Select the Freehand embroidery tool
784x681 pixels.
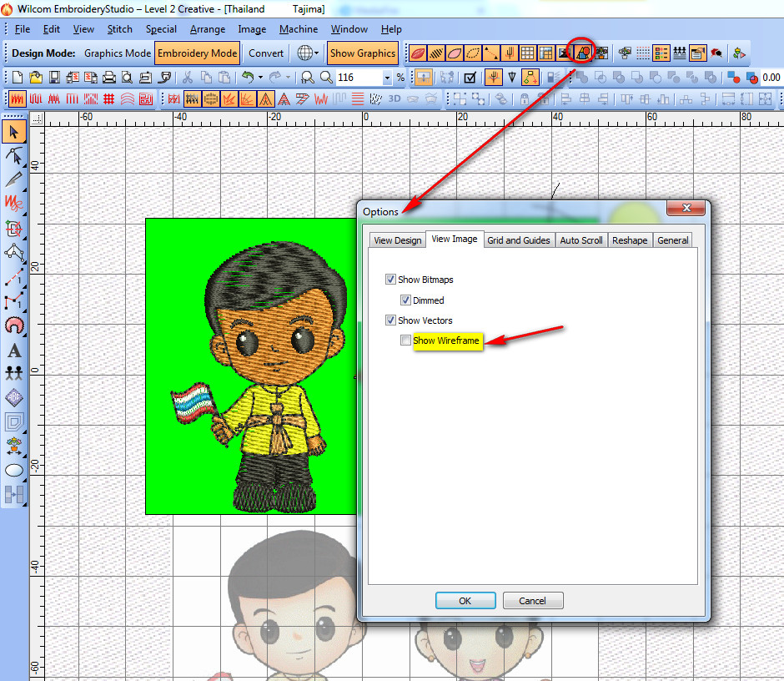pos(14,203)
